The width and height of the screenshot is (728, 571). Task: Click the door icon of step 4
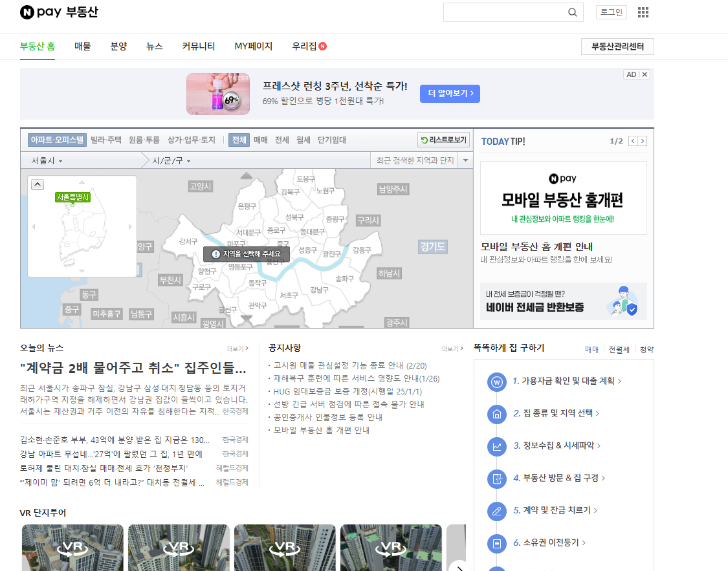point(497,479)
